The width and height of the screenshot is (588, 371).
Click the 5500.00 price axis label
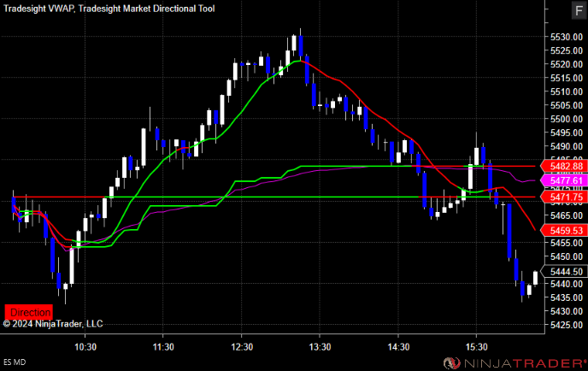(567, 119)
